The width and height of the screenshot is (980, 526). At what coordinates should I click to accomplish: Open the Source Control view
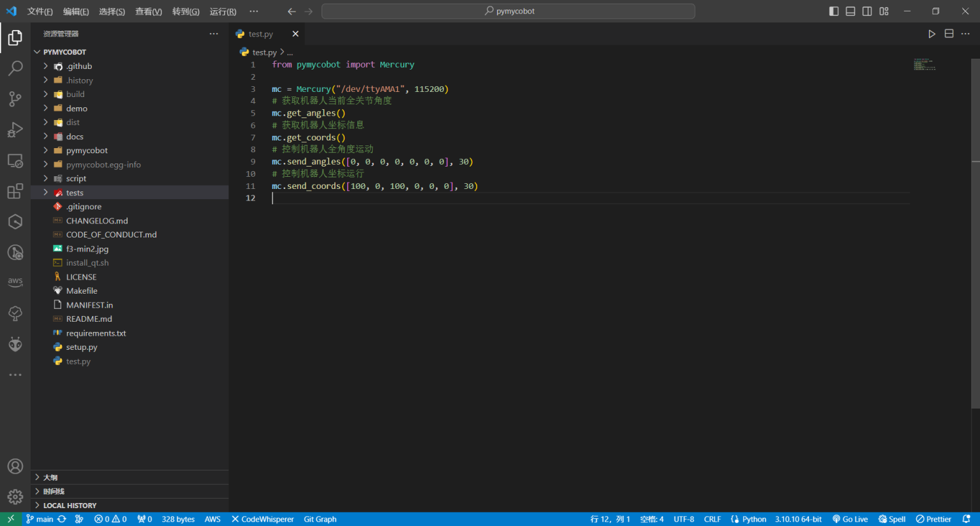click(x=15, y=98)
